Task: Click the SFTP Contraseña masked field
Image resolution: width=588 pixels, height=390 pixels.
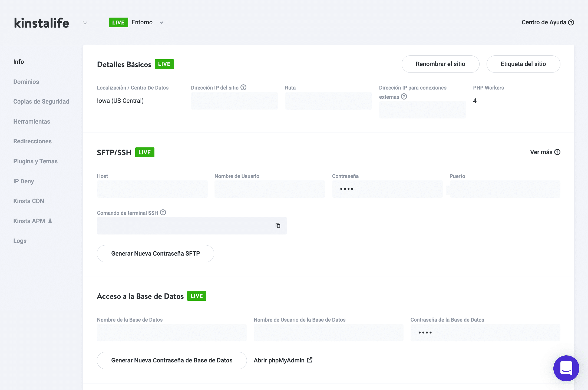Action: 387,189
